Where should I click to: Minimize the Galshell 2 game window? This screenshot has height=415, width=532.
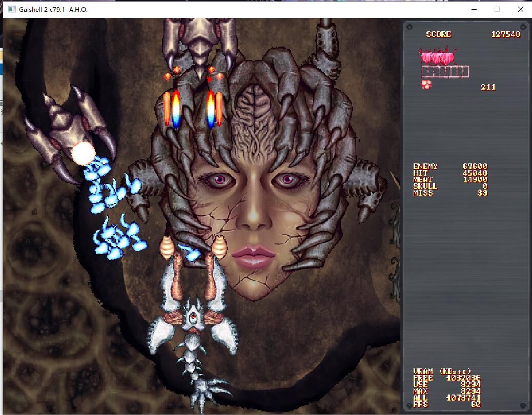[x=473, y=9]
